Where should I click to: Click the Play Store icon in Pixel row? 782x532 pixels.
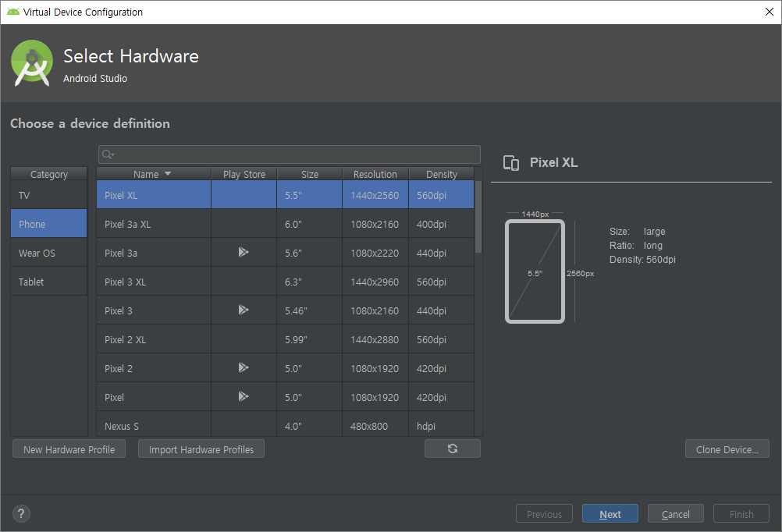pyautogui.click(x=243, y=397)
